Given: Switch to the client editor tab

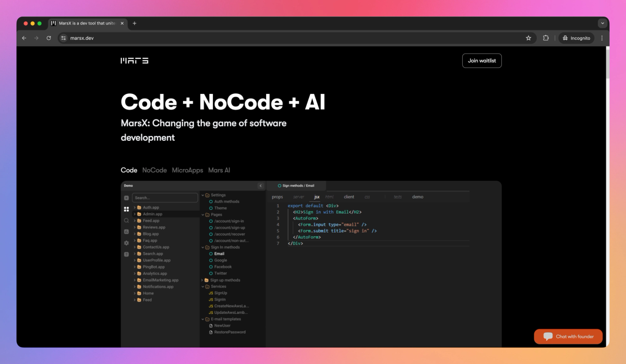Looking at the screenshot, I should (x=349, y=197).
